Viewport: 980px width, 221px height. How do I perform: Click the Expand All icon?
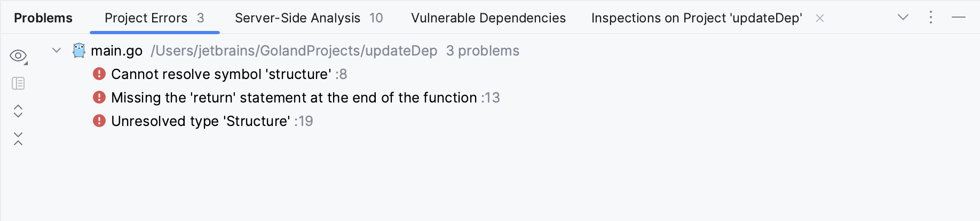coord(18,111)
